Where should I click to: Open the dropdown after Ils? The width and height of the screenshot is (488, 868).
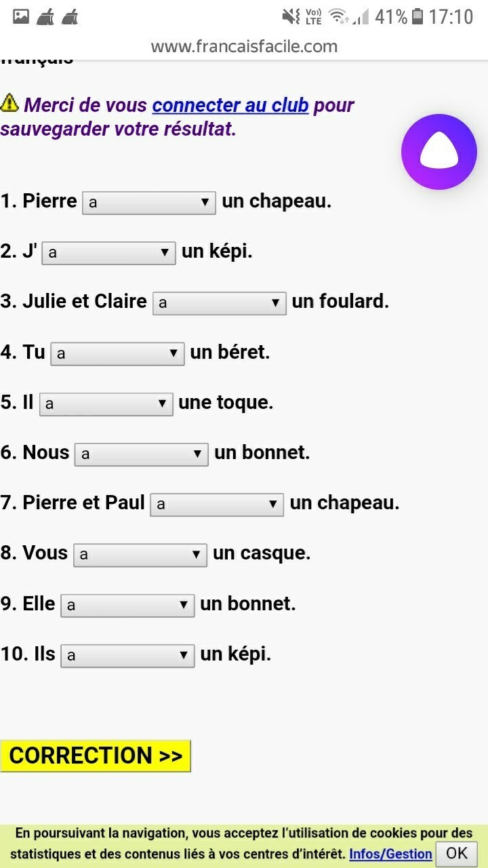click(x=127, y=655)
